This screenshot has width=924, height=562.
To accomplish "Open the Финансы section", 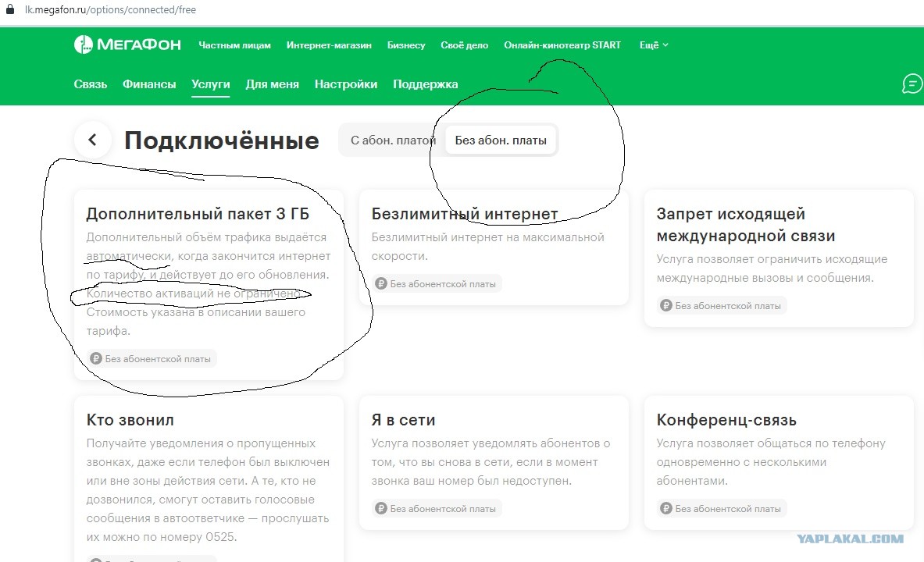I will pos(149,84).
